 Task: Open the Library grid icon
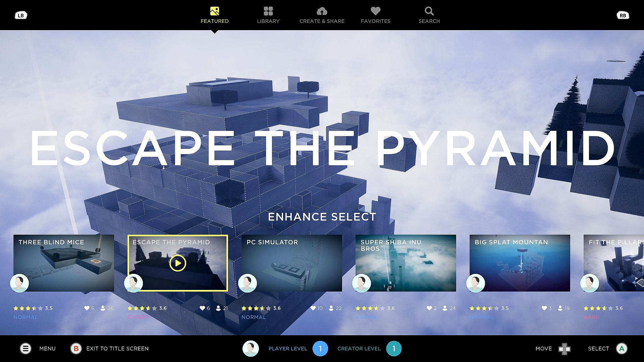click(268, 11)
